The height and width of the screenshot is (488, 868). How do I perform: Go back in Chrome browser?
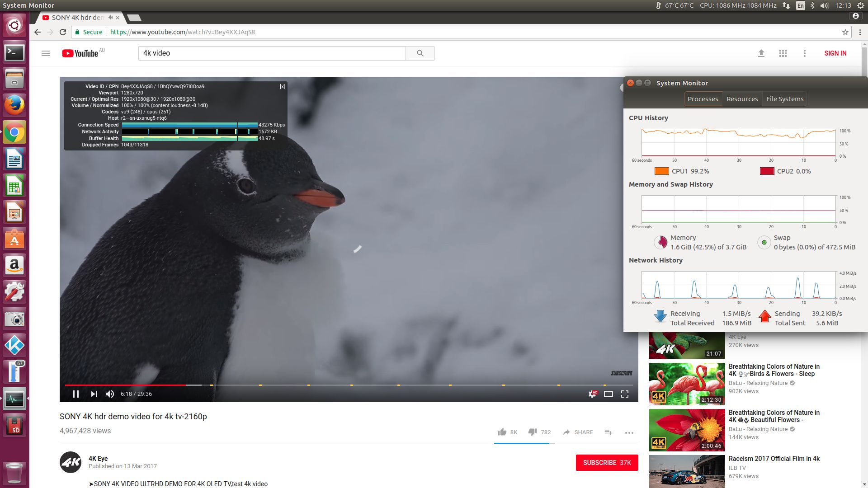(38, 32)
